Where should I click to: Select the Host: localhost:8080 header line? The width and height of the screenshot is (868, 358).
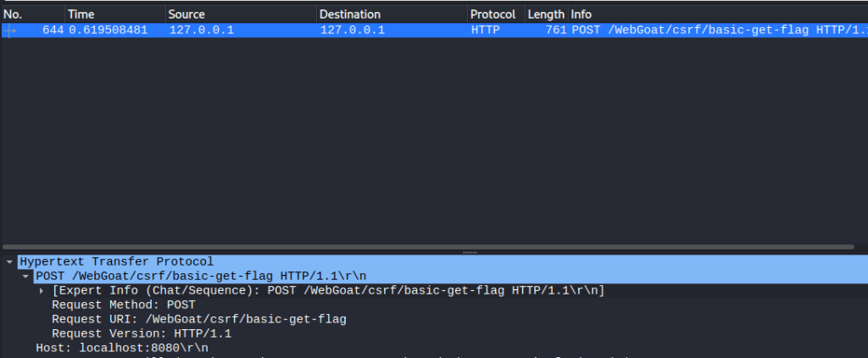[x=121, y=349]
